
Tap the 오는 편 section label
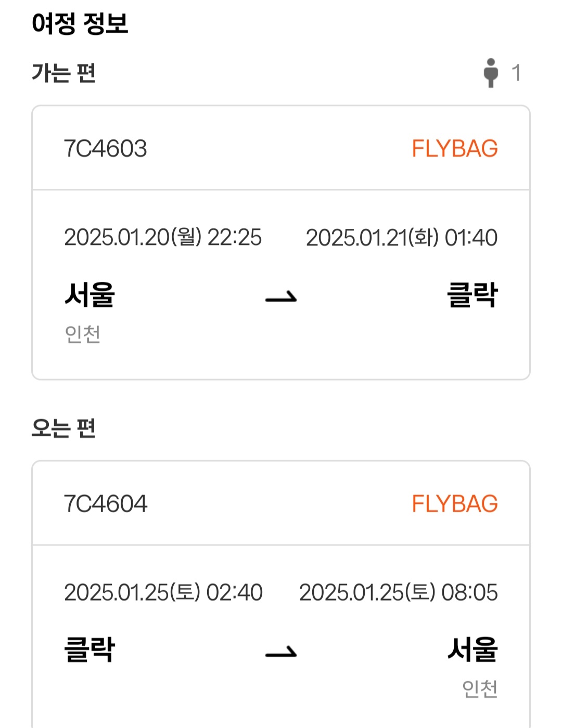(63, 428)
